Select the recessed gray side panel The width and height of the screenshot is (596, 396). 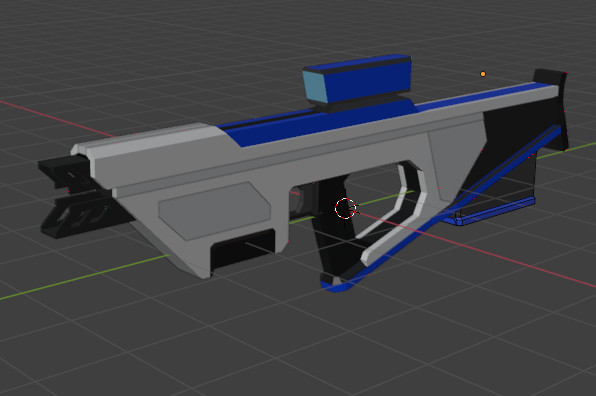[x=215, y=211]
